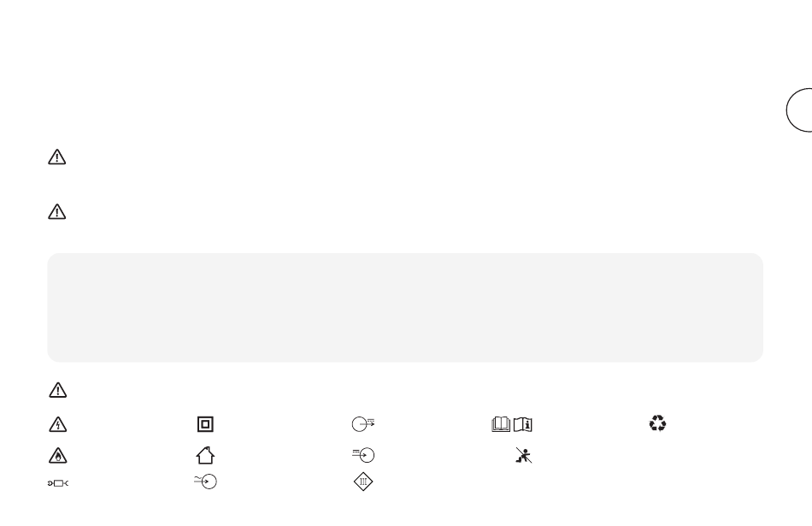Click the DC input arrow-into-circle icon
This screenshot has height=526, width=812.
[363, 454]
